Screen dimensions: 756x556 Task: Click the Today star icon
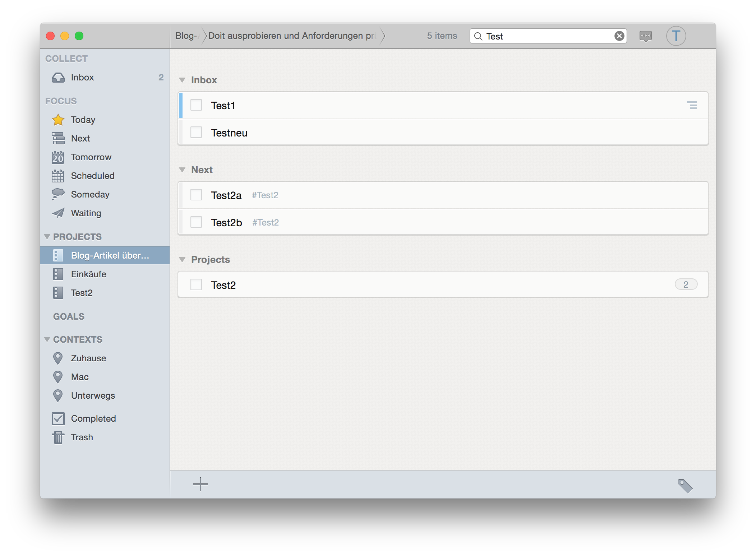58,120
